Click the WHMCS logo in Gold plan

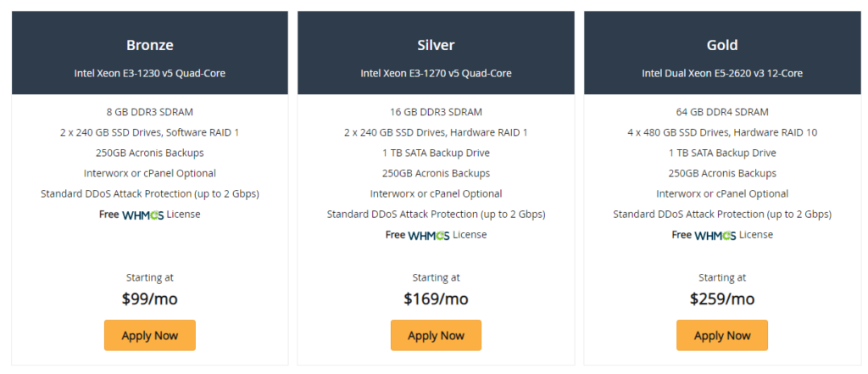tap(715, 236)
